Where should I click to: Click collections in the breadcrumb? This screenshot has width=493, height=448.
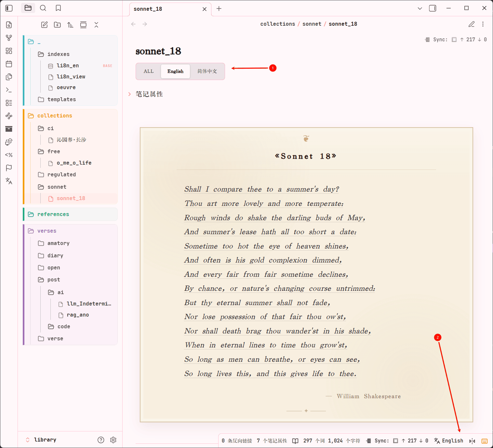click(278, 24)
